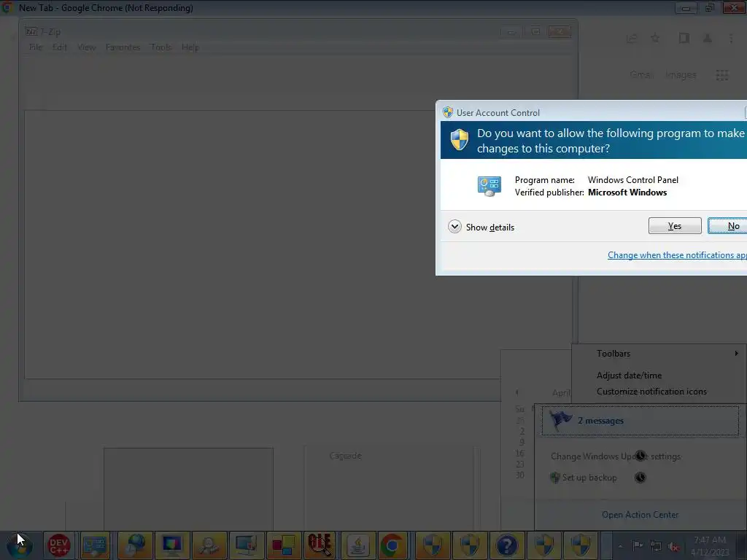
Task: Show hidden tray icons arrow
Action: (x=620, y=546)
